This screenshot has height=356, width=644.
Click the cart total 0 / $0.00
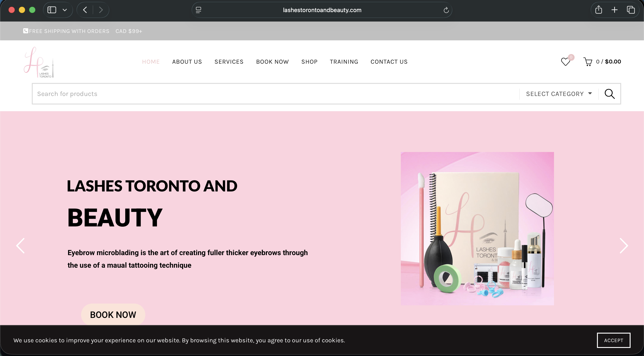click(x=608, y=62)
